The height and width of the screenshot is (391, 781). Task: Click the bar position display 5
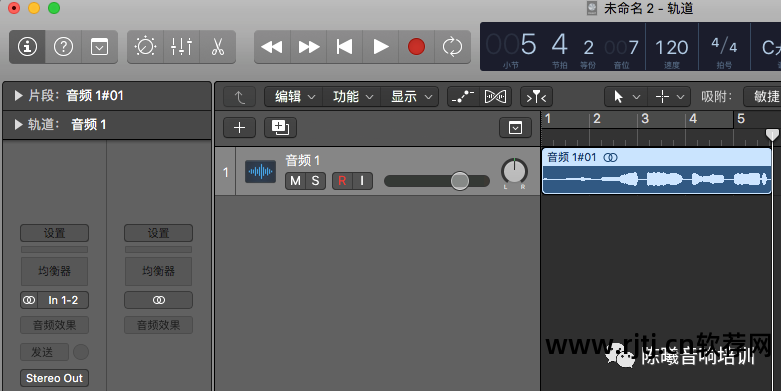[x=528, y=45]
